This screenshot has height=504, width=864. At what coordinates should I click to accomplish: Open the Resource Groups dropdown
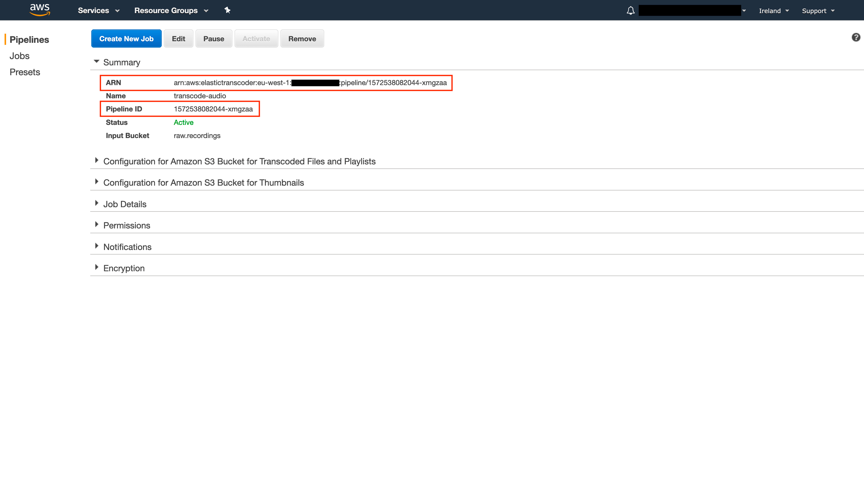(x=171, y=11)
